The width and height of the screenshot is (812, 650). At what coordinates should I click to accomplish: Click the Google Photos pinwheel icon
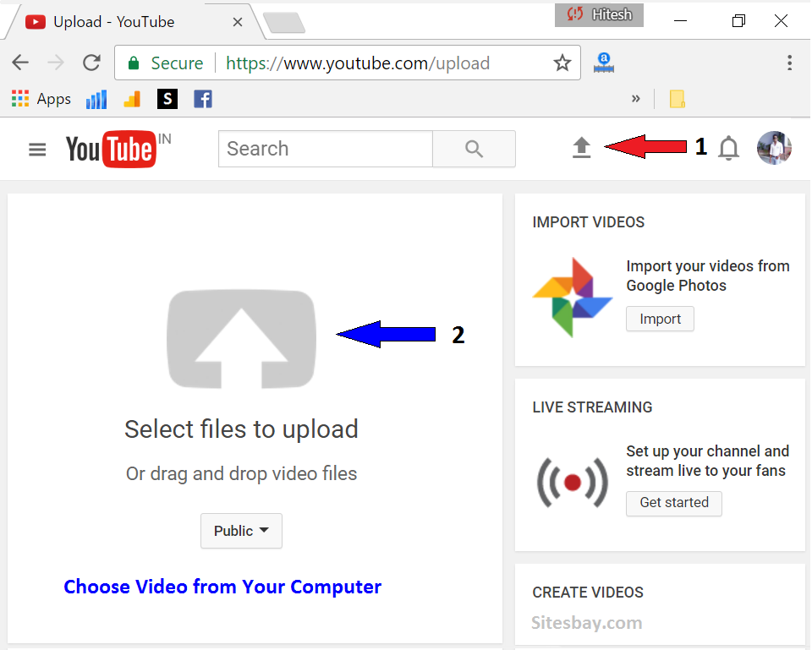pyautogui.click(x=573, y=297)
